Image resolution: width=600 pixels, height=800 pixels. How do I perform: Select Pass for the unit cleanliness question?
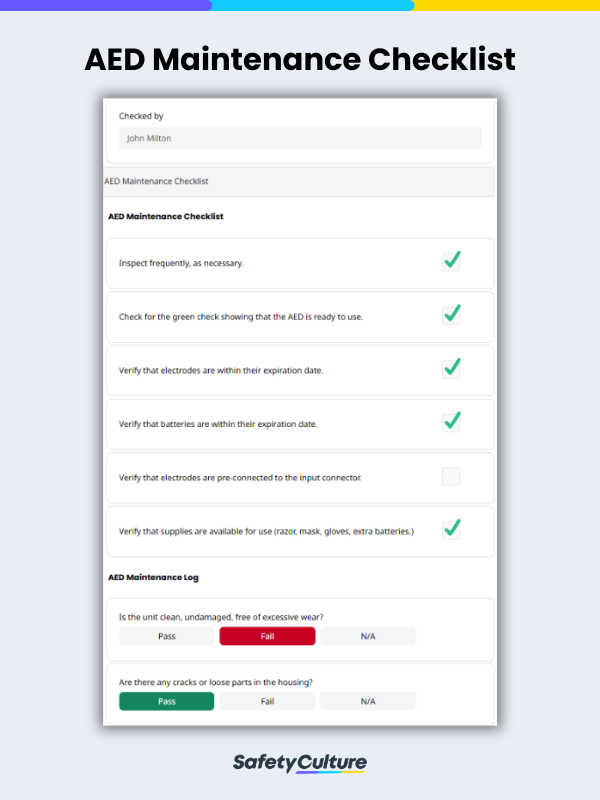[x=166, y=636]
